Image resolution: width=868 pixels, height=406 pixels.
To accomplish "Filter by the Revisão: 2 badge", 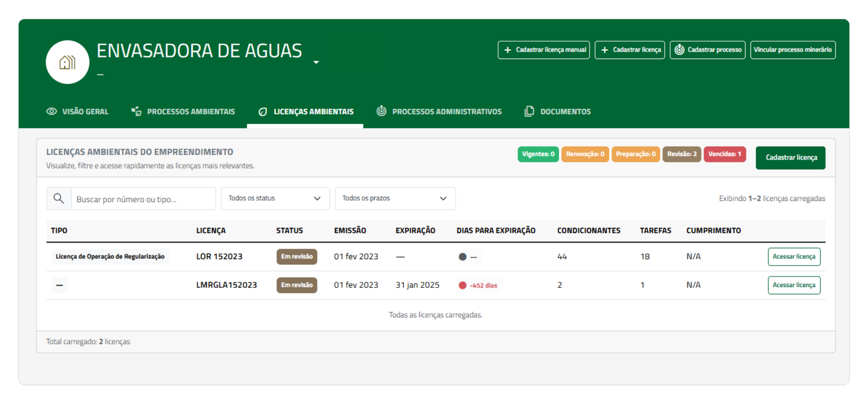I will (682, 154).
